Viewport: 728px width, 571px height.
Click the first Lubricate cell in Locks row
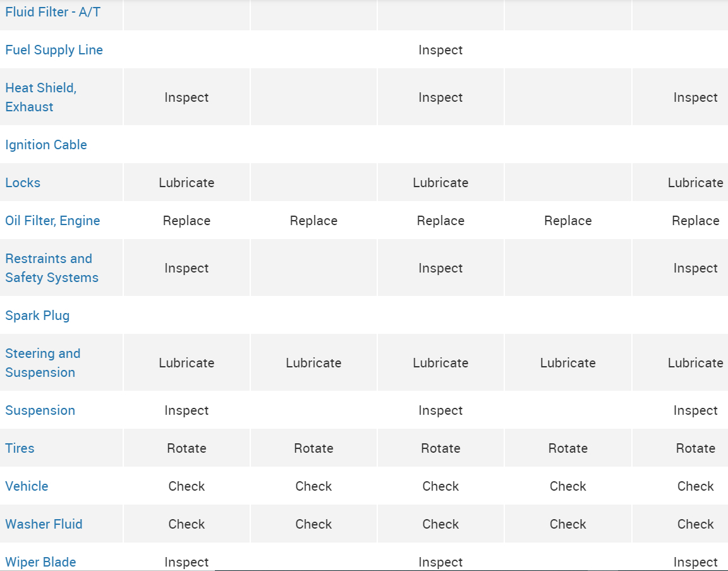tap(186, 183)
